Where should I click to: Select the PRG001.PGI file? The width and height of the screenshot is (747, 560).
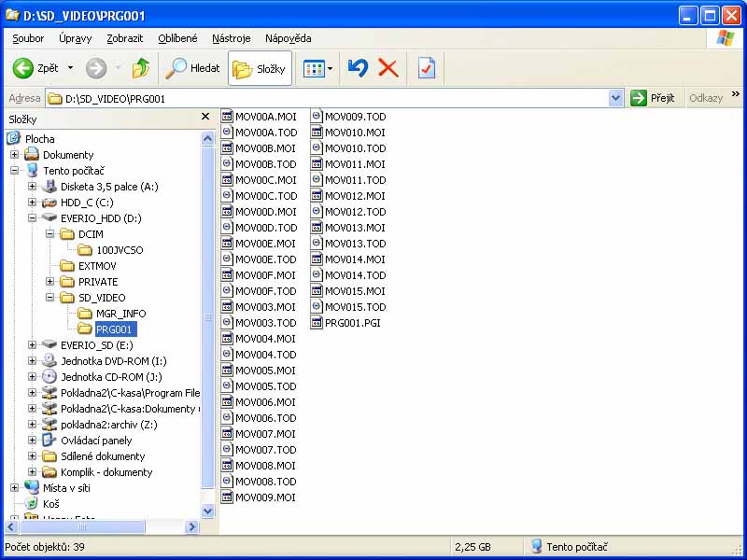pyautogui.click(x=352, y=323)
